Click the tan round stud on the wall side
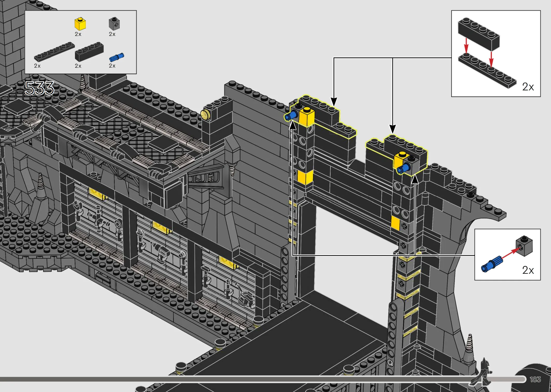The height and width of the screenshot is (392, 551). [x=205, y=115]
